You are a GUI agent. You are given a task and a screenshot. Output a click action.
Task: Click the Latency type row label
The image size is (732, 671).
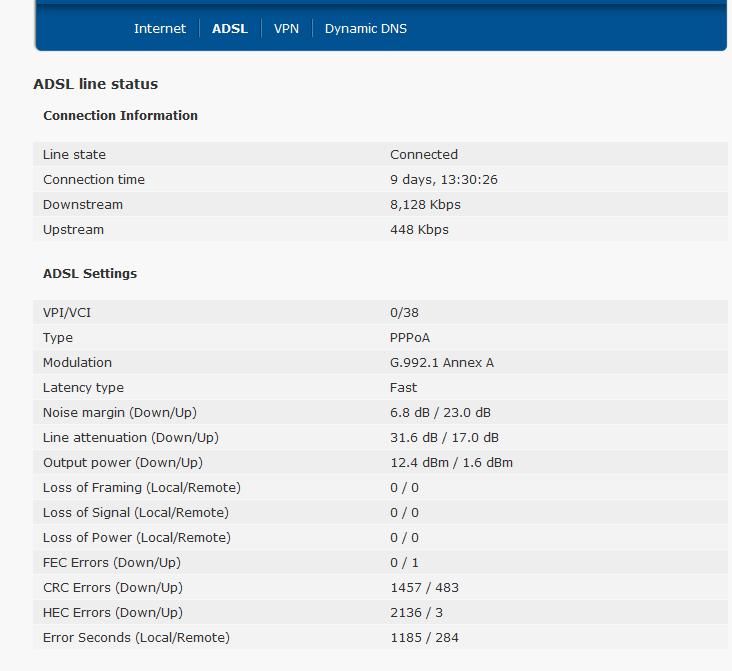[x=83, y=388]
